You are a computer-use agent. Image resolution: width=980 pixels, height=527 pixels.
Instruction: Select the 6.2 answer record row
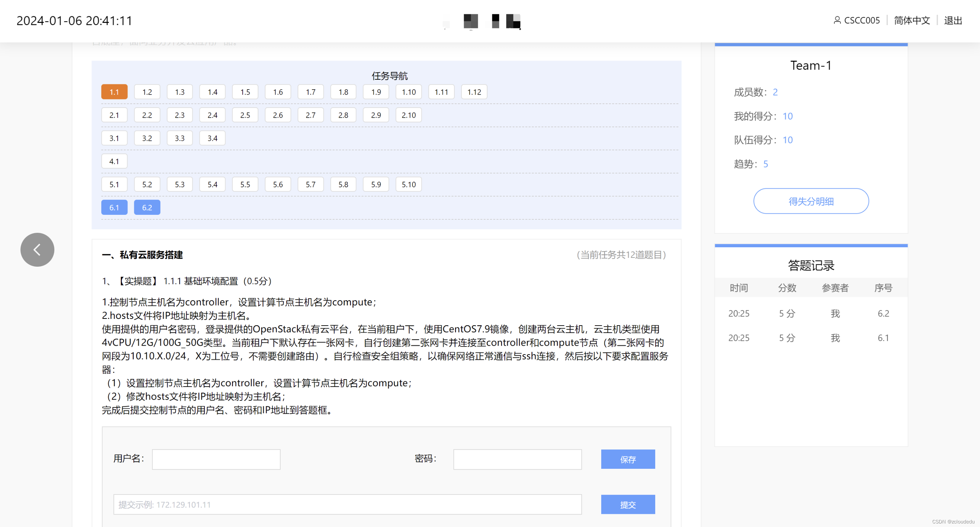coord(811,314)
